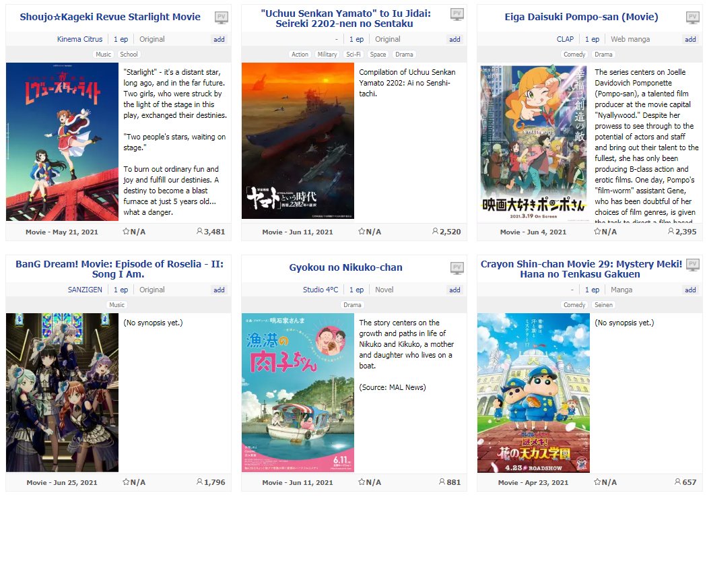Image resolution: width=707 pixels, height=588 pixels.
Task: Click members icon showing 1,796
Action: point(199,482)
